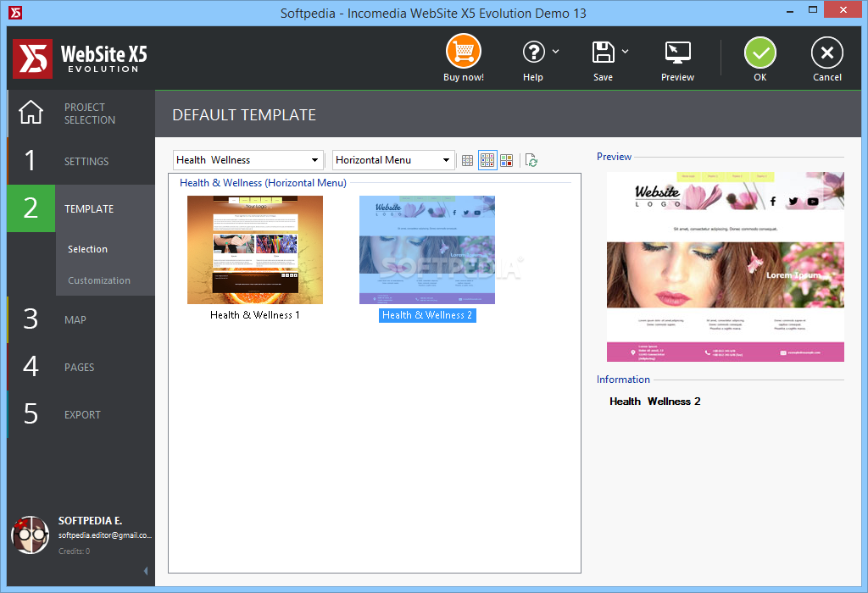This screenshot has height=593, width=868.
Task: Go to step 4 Pages
Action: click(x=81, y=367)
